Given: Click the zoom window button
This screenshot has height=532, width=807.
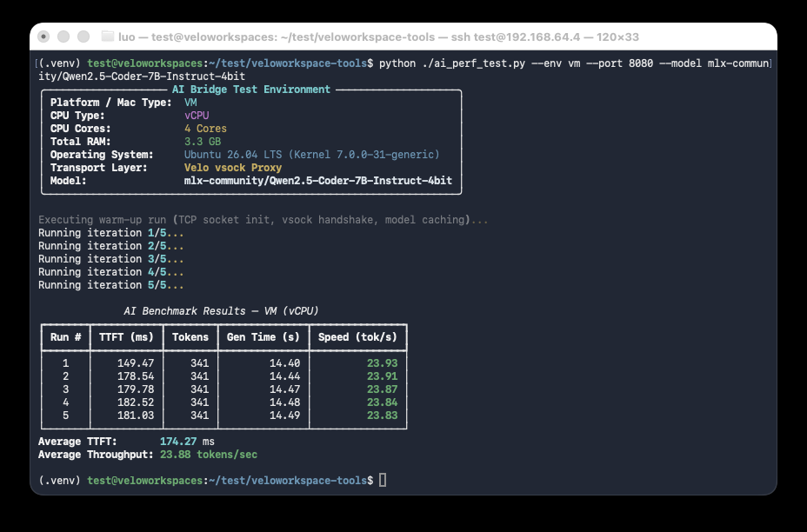Looking at the screenshot, I should tap(83, 37).
